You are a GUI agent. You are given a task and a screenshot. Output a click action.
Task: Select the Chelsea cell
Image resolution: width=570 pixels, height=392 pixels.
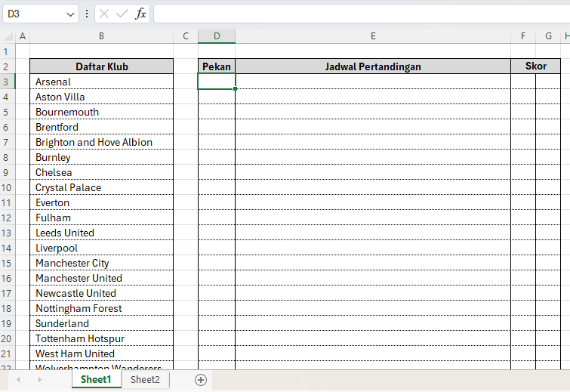point(101,172)
